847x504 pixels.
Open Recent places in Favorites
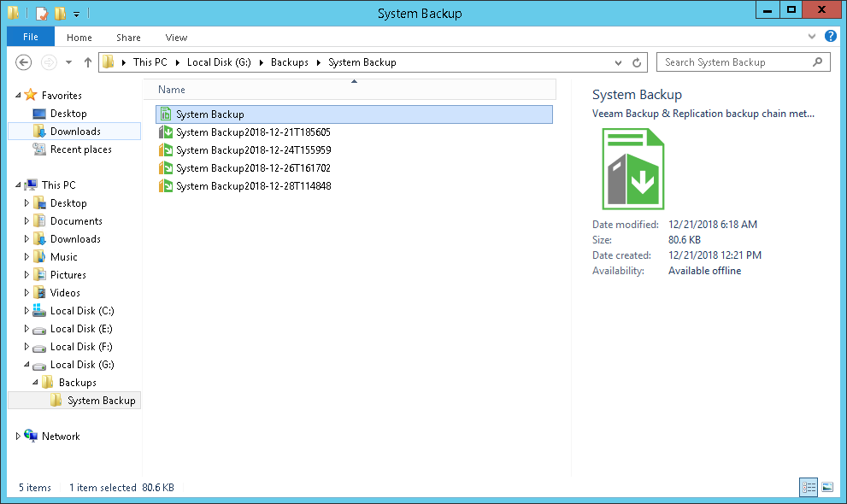pos(80,149)
